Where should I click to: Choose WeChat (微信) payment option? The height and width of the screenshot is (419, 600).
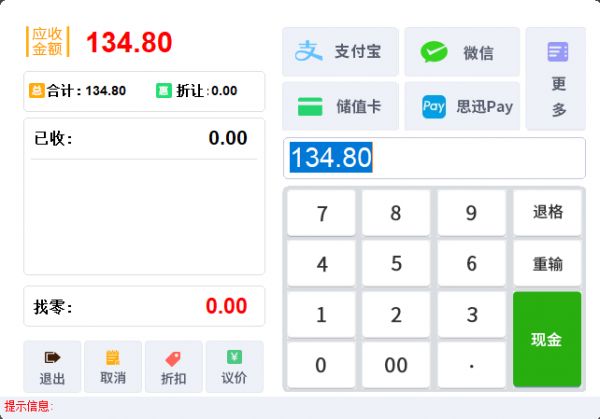[x=462, y=52]
